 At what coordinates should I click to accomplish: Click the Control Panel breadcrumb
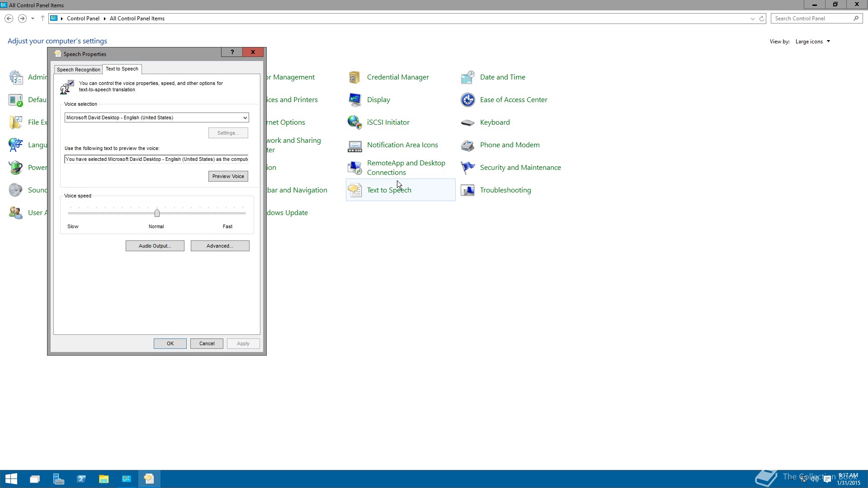(83, 19)
